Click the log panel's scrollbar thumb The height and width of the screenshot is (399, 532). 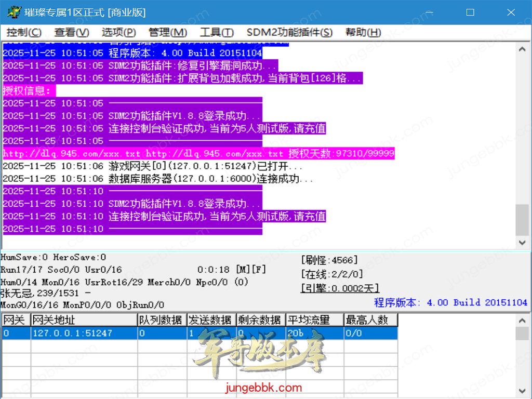[x=522, y=220]
